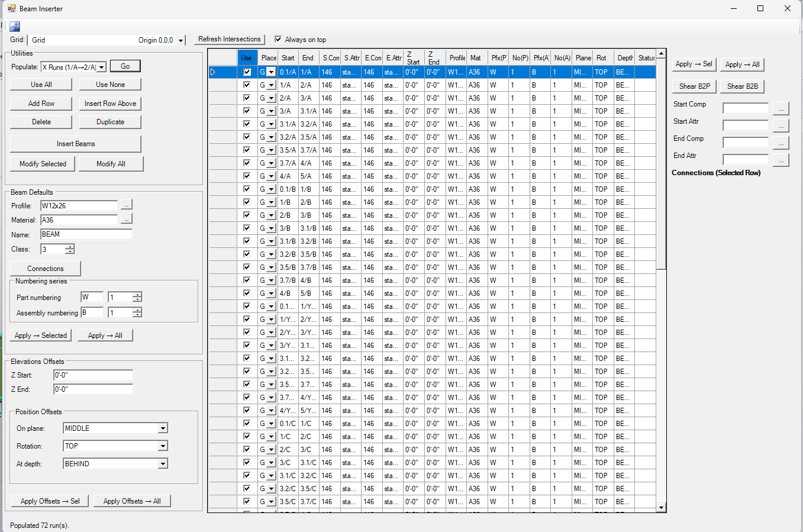
Task: Click the Z Start input field
Action: 93,375
